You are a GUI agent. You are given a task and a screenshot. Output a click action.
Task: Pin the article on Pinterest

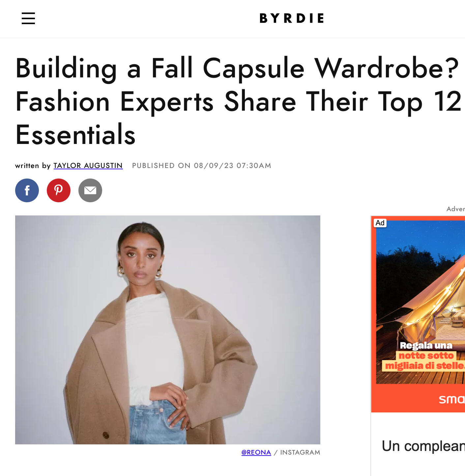(59, 190)
